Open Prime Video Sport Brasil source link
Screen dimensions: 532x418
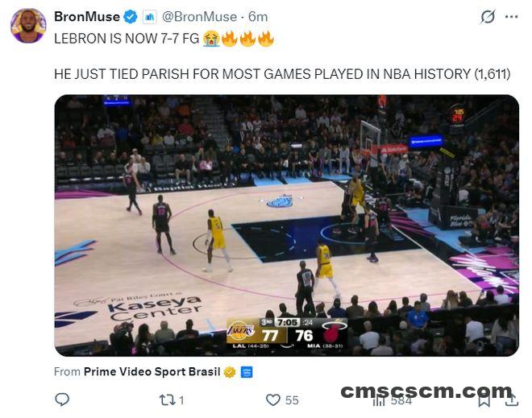(152, 371)
